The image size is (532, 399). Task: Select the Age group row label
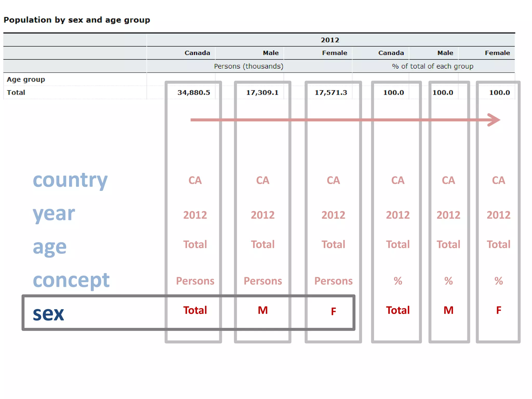click(x=26, y=79)
